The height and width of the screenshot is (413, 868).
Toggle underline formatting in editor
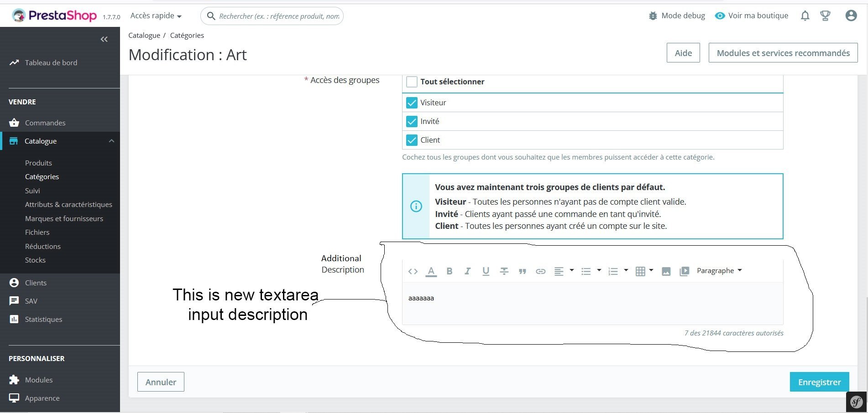pos(486,271)
